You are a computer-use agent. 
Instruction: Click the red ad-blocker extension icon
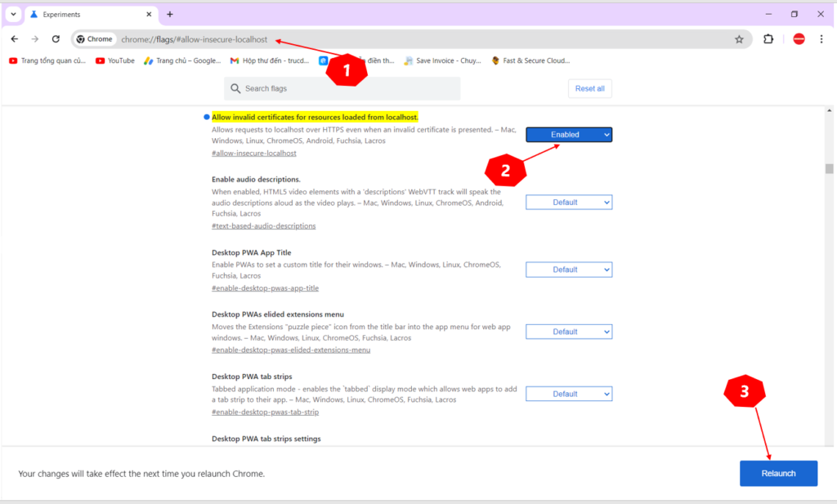pyautogui.click(x=799, y=38)
